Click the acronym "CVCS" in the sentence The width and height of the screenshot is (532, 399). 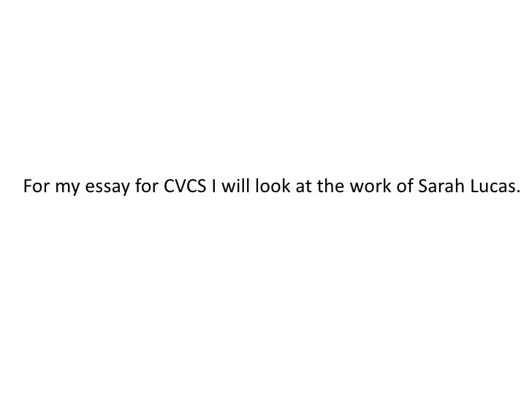185,186
